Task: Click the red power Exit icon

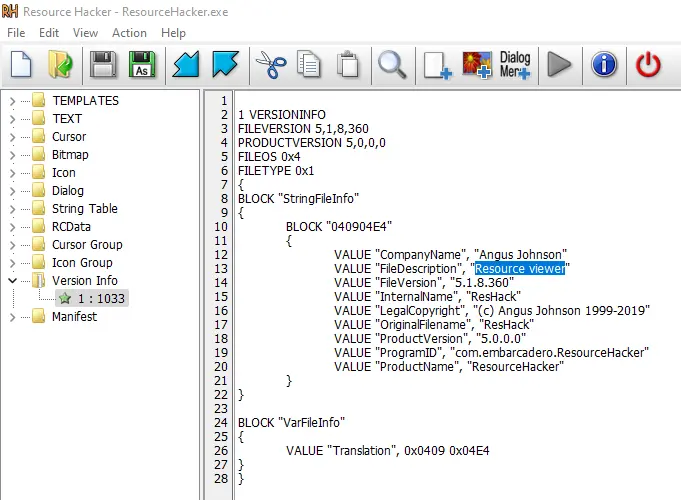Action: pyautogui.click(x=649, y=65)
